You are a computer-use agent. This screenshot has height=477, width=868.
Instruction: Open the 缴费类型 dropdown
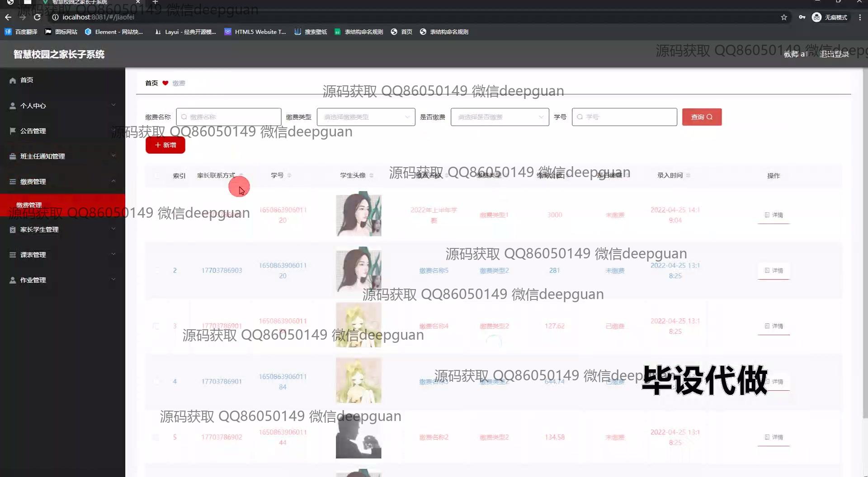click(x=366, y=117)
